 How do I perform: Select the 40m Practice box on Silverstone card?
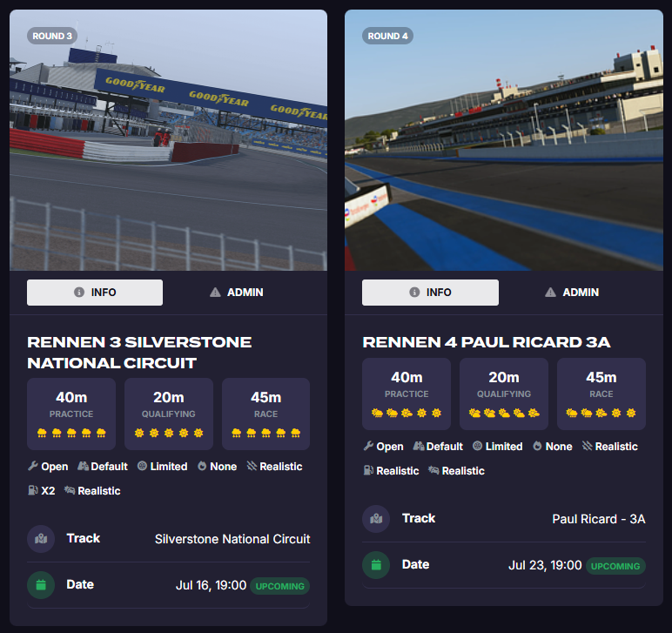(71, 414)
